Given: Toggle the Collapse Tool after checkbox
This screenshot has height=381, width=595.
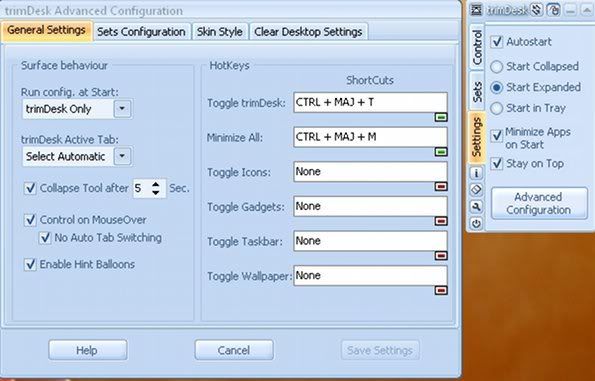Looking at the screenshot, I should pos(30,188).
